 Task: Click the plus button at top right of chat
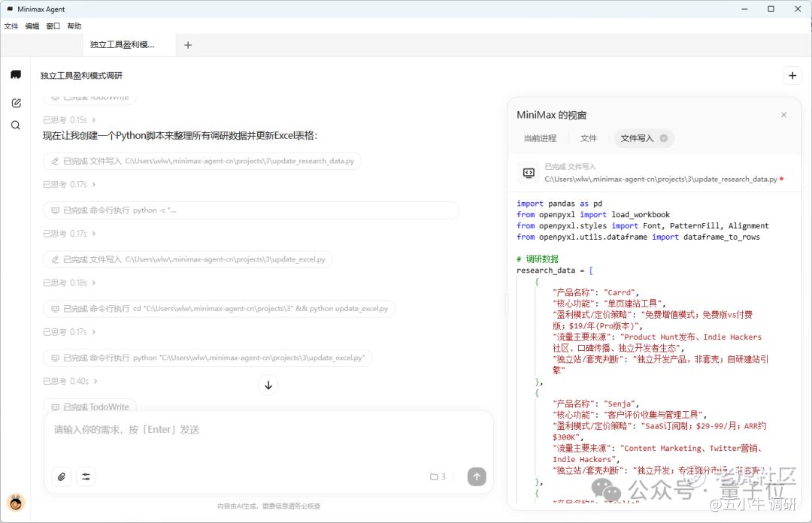coord(792,76)
